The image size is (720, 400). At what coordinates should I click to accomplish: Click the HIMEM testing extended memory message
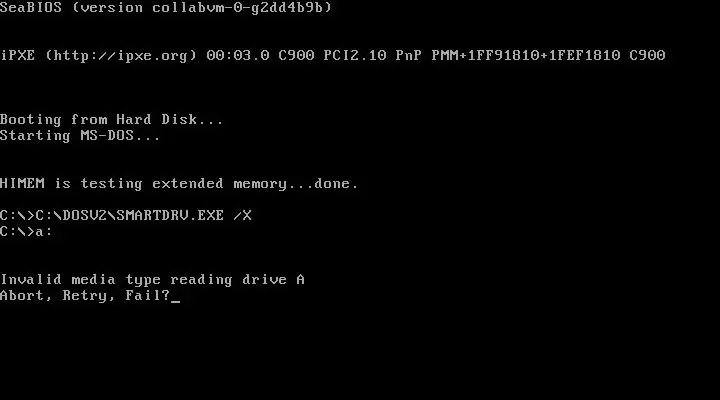click(179, 184)
